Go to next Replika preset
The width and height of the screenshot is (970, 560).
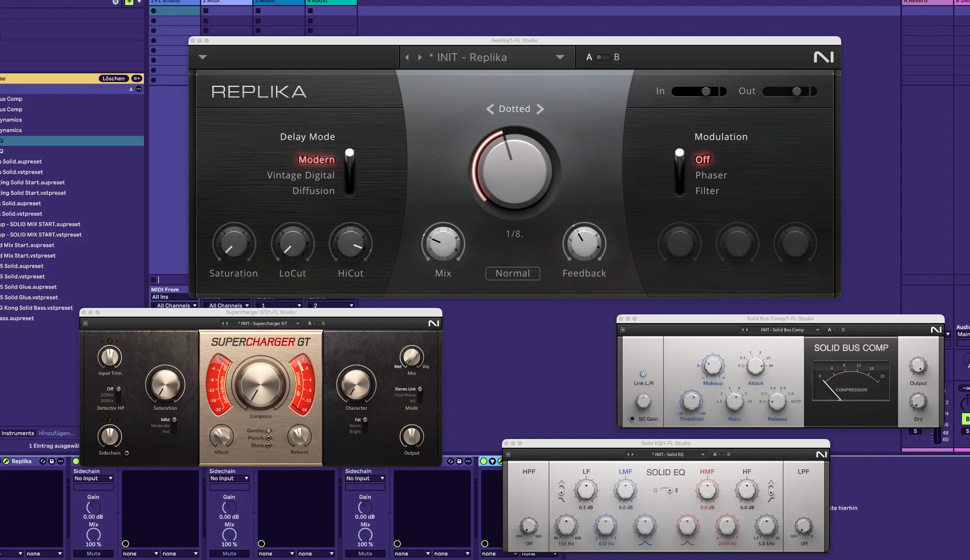(x=419, y=57)
